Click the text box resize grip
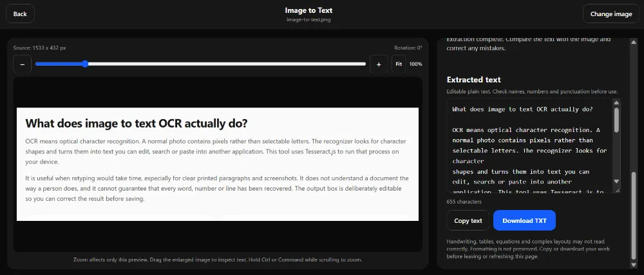Image resolution: width=644 pixels, height=275 pixels. point(616,189)
